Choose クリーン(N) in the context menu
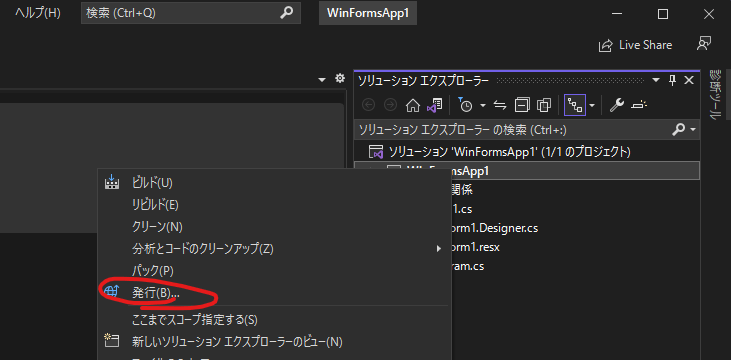This screenshot has height=360, width=731. (274, 226)
